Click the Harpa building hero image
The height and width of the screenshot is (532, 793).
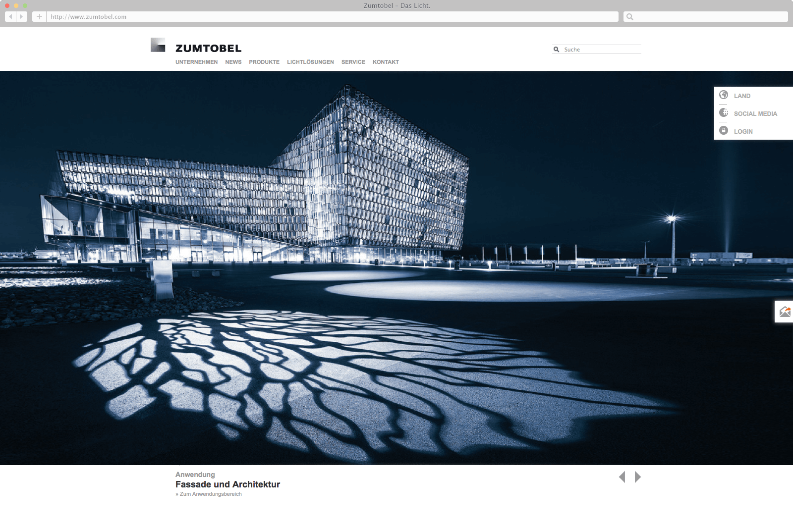[396, 268]
